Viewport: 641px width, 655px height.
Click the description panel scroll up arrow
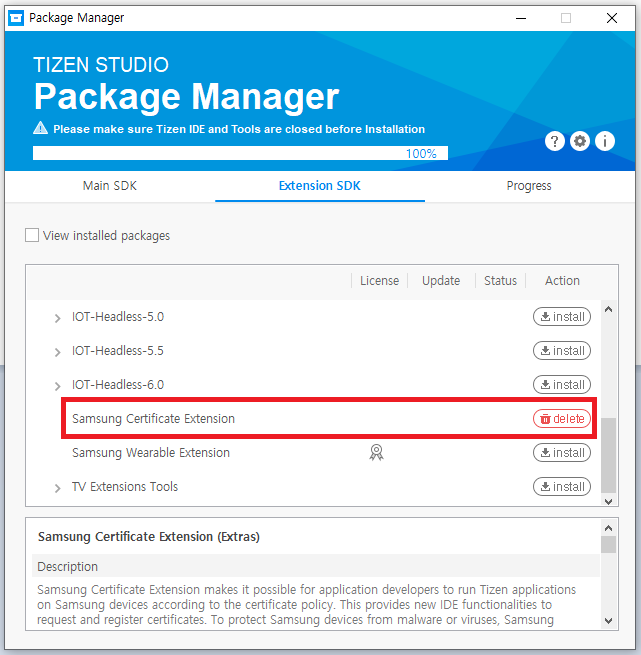[608, 528]
